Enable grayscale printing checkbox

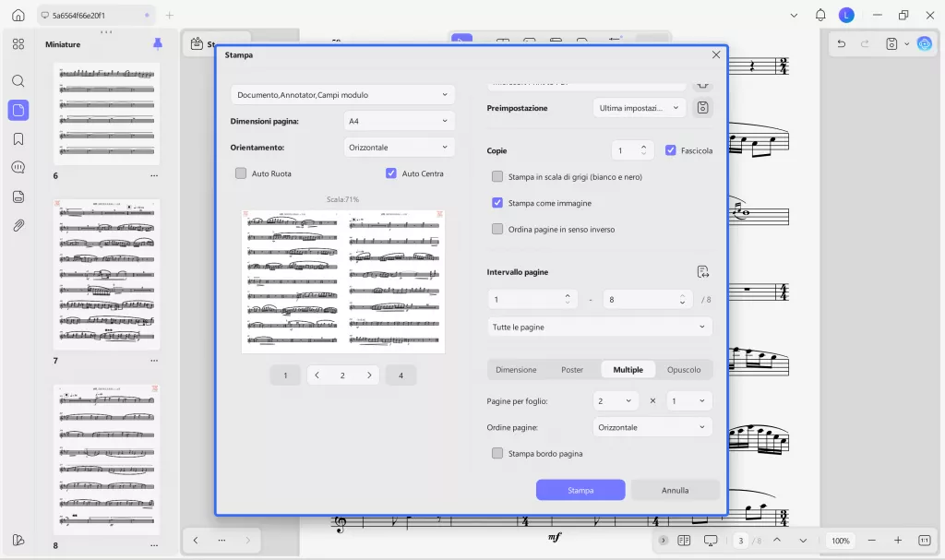pyautogui.click(x=497, y=176)
